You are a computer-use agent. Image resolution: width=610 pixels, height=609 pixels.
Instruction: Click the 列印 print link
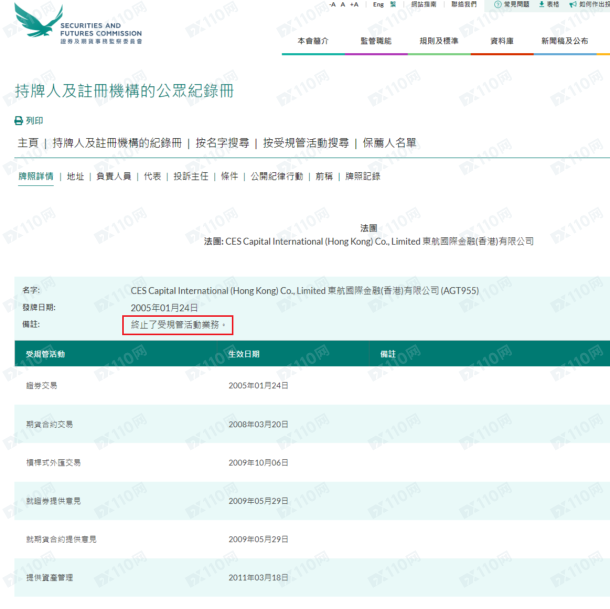tap(35, 121)
